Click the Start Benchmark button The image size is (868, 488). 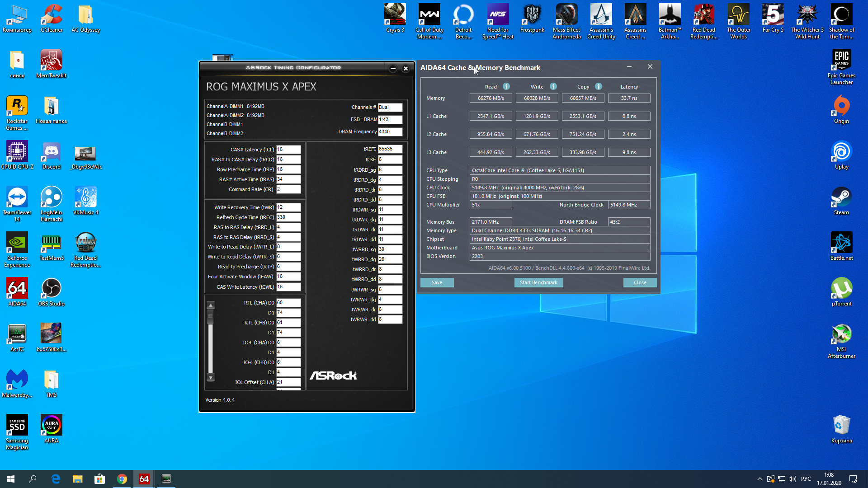coord(538,282)
